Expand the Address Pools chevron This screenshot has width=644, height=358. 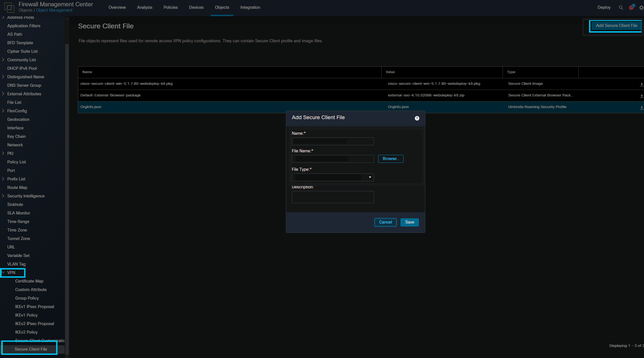tap(3, 17)
